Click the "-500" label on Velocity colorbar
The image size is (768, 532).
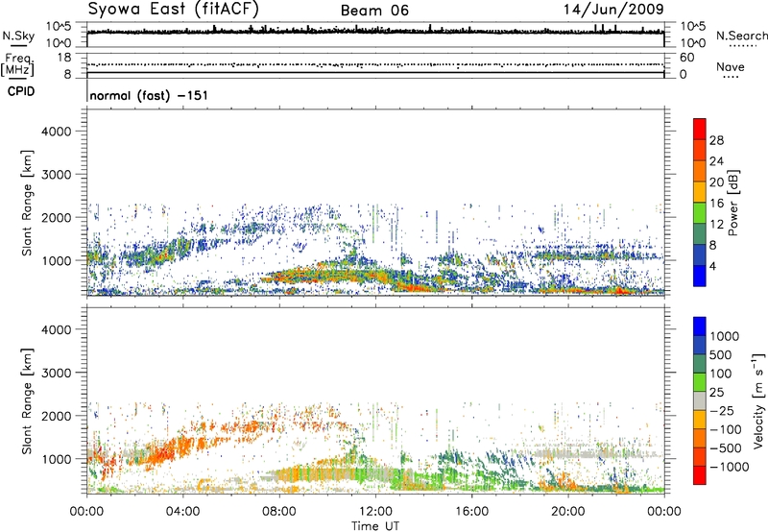coord(726,448)
